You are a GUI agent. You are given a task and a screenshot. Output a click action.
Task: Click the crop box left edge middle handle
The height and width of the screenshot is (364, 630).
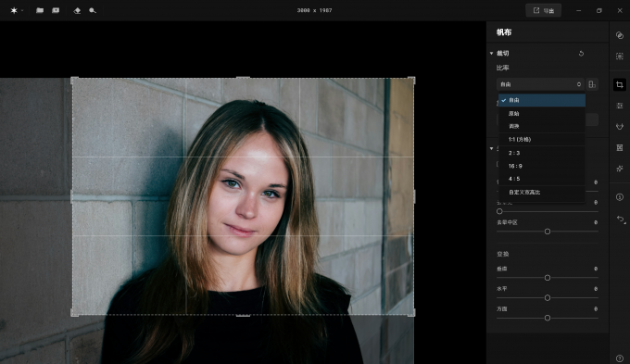pos(72,196)
